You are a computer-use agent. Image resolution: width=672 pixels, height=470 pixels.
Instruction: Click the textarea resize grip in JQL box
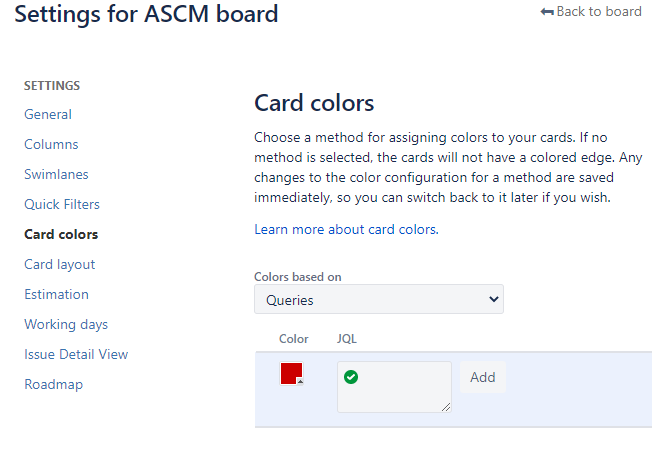click(446, 407)
